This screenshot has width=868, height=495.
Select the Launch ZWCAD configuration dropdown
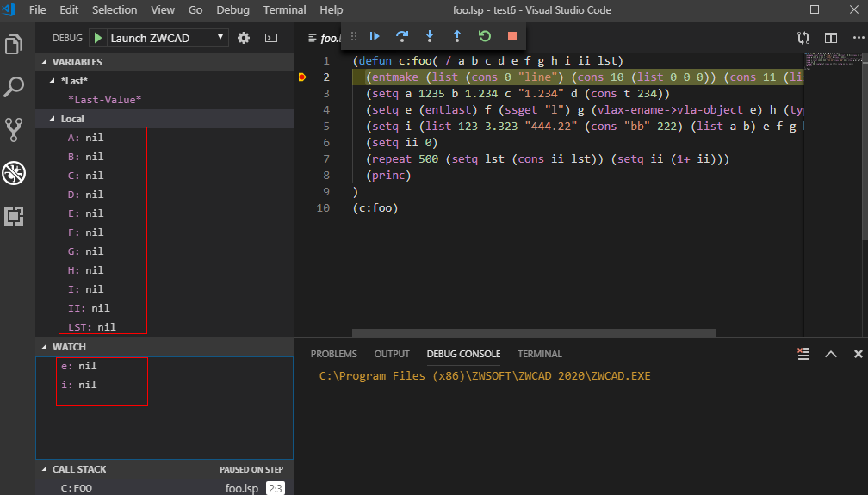tap(167, 38)
